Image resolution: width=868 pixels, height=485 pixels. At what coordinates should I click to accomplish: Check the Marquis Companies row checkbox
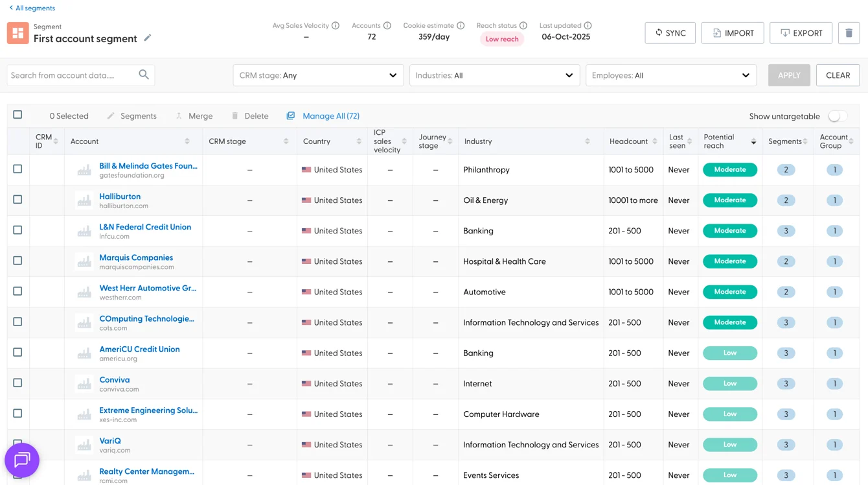point(17,261)
